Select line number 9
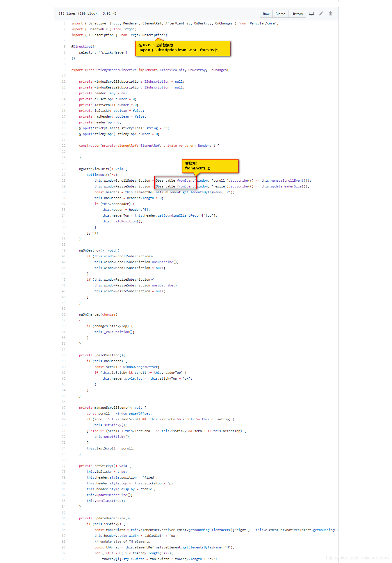This screenshot has width=392, height=563. (x=65, y=70)
